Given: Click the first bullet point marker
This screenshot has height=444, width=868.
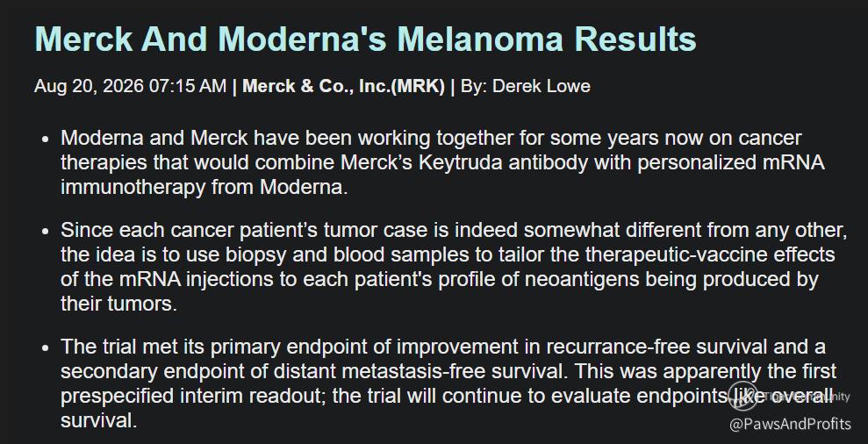Looking at the screenshot, I should 46,139.
